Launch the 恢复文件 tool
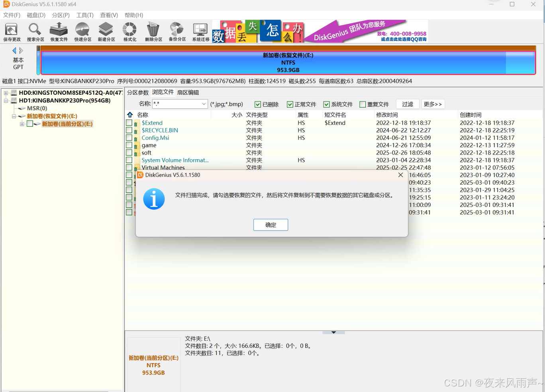545x392 pixels. click(59, 32)
